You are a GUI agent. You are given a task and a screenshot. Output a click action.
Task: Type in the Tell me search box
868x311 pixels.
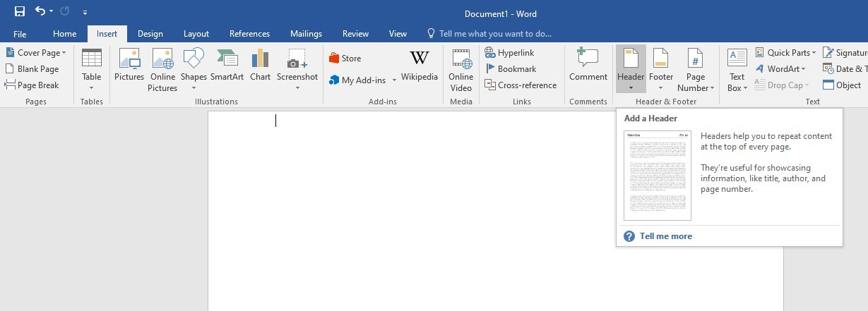point(494,34)
